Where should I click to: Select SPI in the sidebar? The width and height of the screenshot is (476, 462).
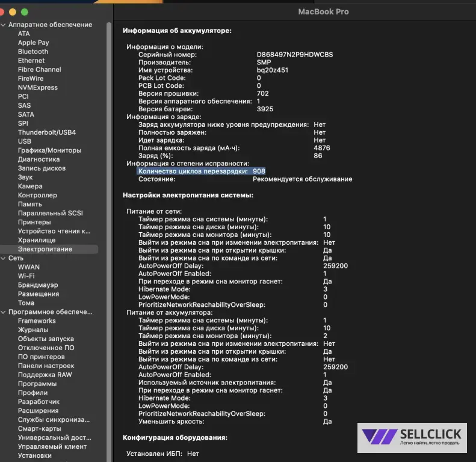click(23, 123)
